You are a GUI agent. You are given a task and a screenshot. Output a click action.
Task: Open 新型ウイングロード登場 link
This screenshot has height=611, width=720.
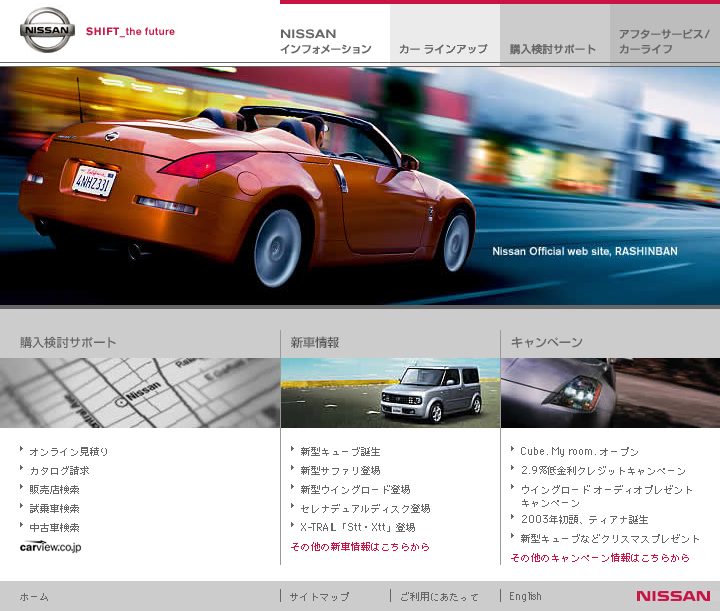tap(355, 489)
